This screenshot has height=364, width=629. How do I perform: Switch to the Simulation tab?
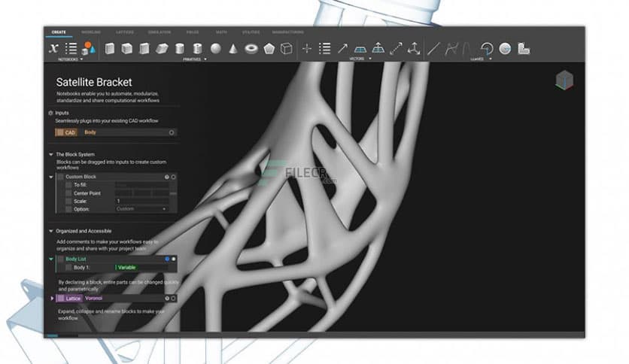point(160,32)
